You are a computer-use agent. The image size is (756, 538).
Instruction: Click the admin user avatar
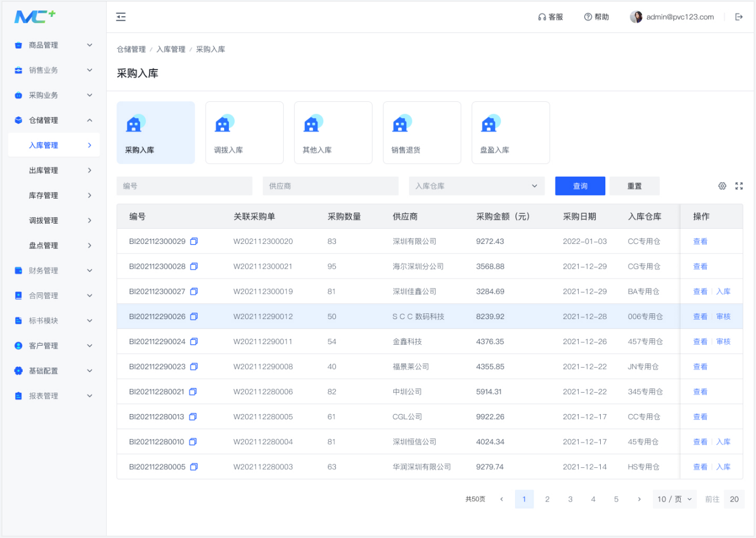pos(636,17)
